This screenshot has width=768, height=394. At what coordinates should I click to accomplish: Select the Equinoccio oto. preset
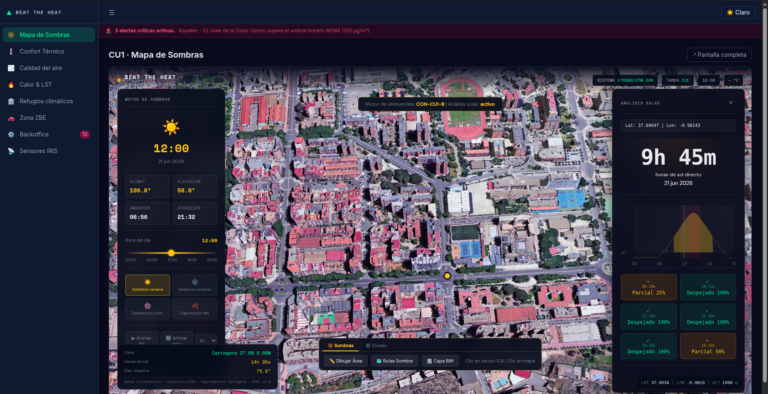(194, 309)
